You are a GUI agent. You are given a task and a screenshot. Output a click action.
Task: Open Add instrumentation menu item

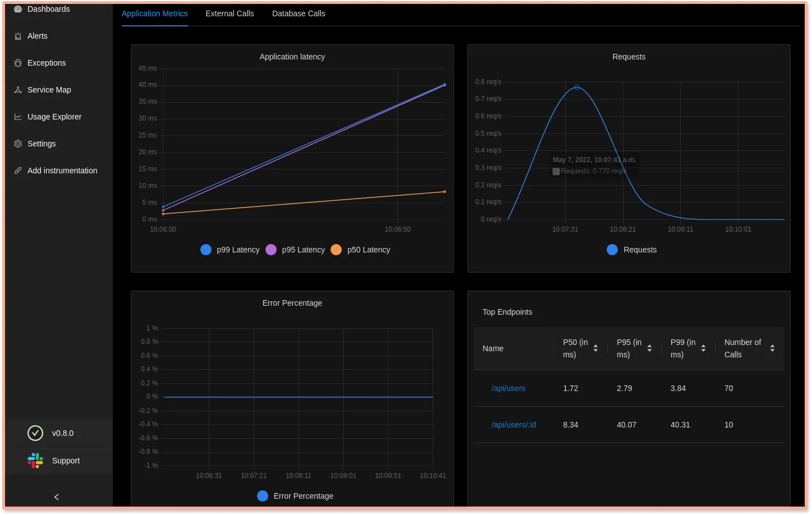(62, 171)
